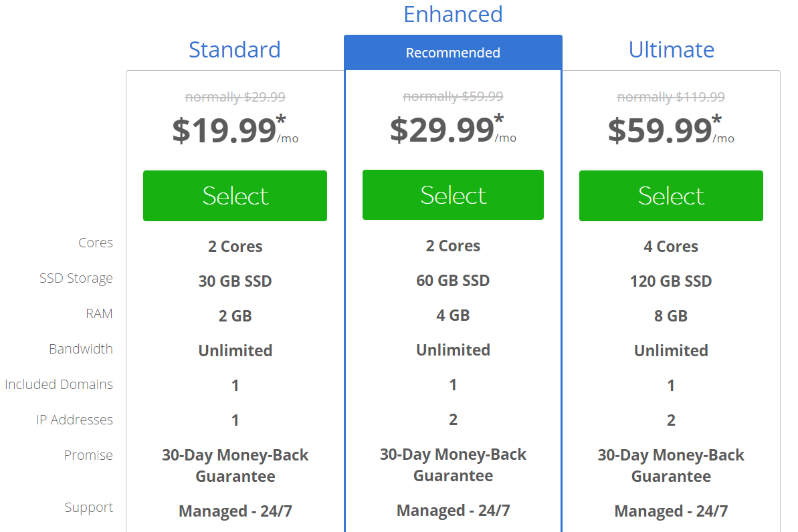The height and width of the screenshot is (532, 798).
Task: Click the Recommended banner
Action: click(x=453, y=52)
